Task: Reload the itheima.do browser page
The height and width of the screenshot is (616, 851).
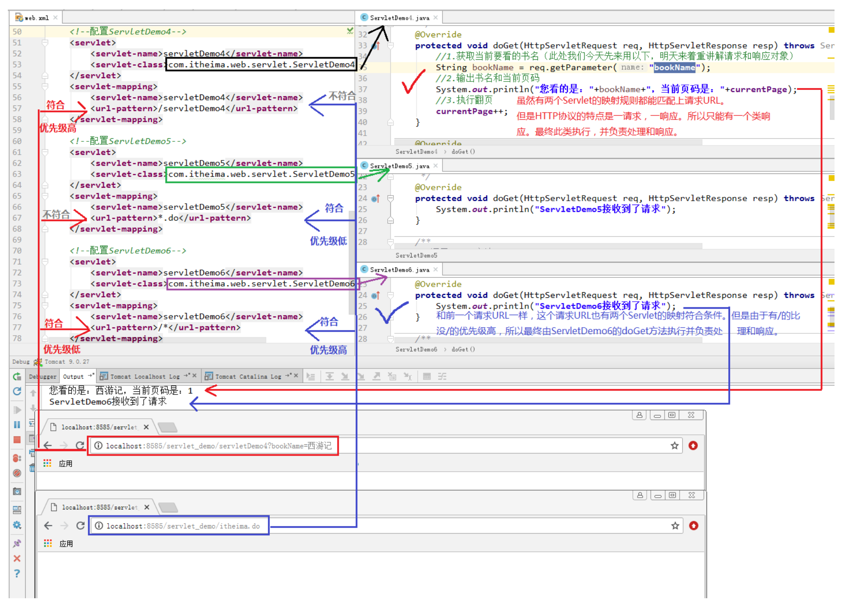Action: [x=80, y=526]
